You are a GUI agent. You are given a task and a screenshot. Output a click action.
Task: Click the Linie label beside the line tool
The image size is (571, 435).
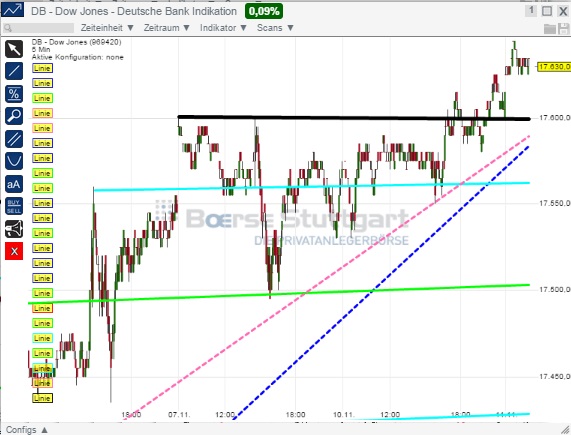pyautogui.click(x=42, y=68)
